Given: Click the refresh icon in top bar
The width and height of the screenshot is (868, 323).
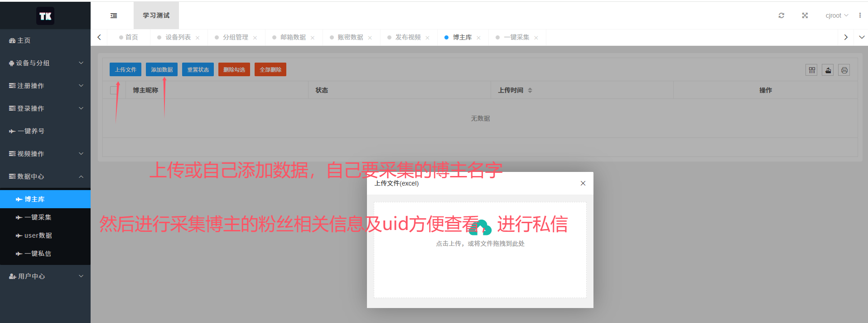Looking at the screenshot, I should [x=781, y=15].
